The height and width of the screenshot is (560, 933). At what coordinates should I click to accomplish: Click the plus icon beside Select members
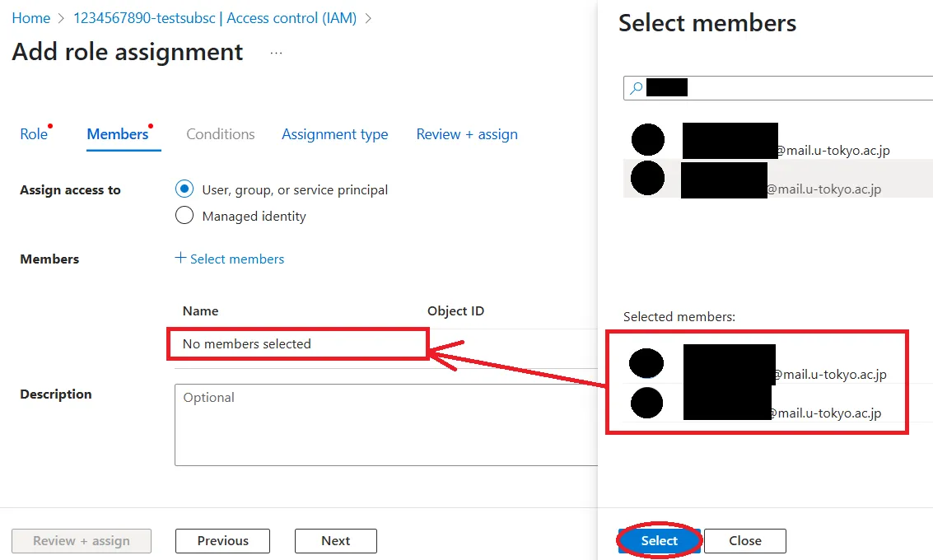coord(181,259)
